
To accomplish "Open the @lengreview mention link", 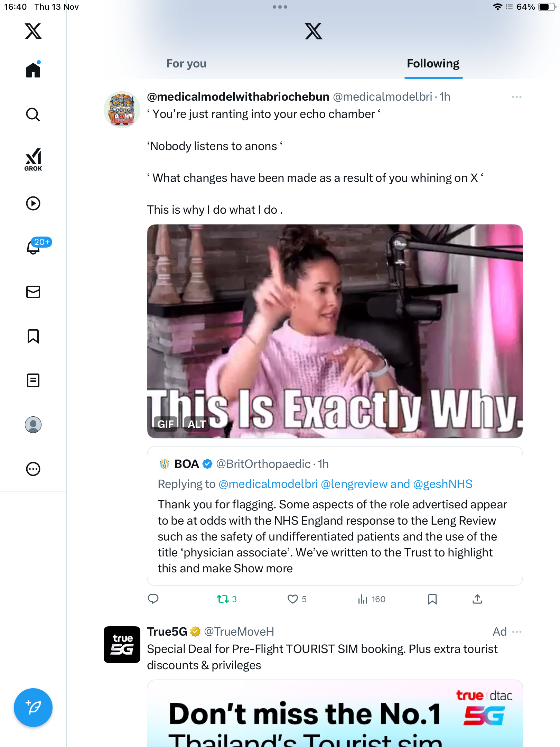I will 354,484.
